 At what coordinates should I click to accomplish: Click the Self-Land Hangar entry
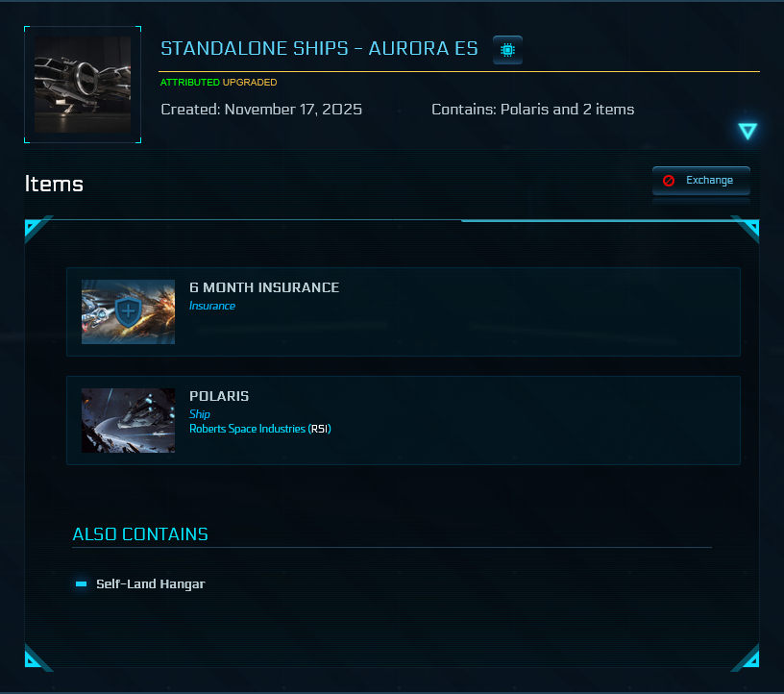click(x=150, y=583)
